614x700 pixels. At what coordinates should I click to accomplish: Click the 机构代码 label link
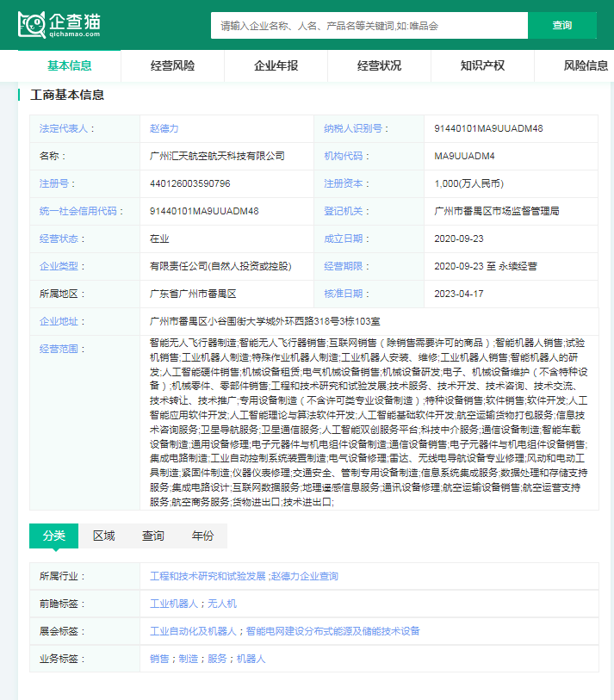click(x=344, y=156)
